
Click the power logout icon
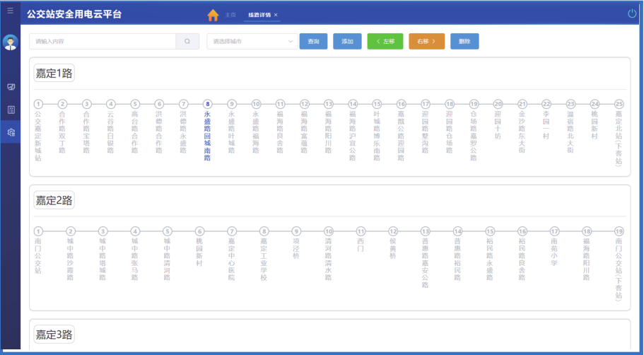[632, 13]
